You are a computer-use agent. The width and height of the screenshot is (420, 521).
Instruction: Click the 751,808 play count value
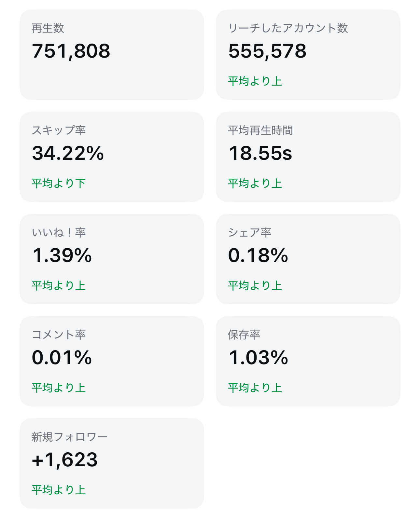tap(71, 51)
